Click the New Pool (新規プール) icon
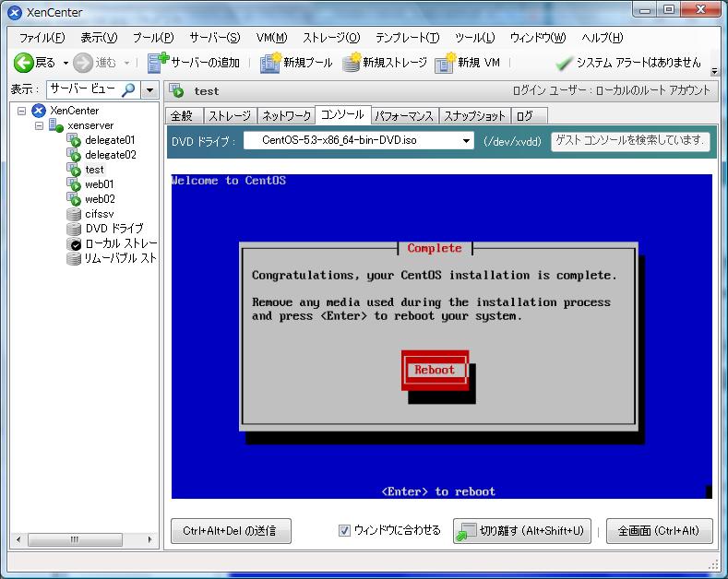The height and width of the screenshot is (579, 728). coord(270,63)
